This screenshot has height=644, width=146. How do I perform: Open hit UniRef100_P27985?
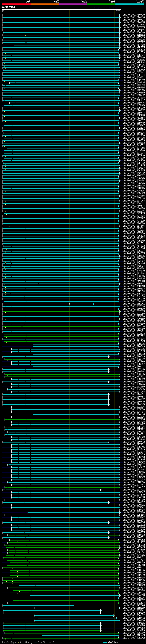click(134, 27)
